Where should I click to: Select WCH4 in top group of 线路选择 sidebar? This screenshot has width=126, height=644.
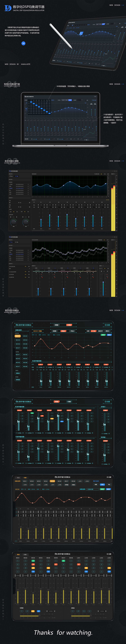(25, 340)
